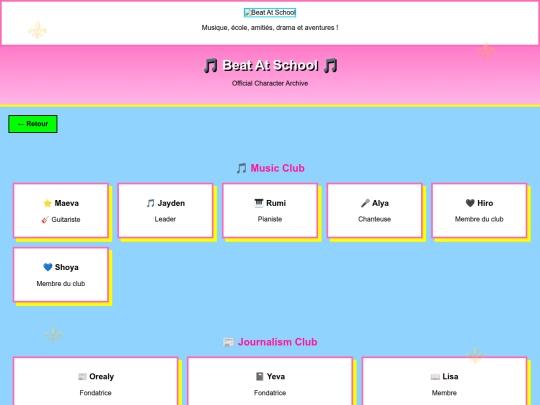Viewport: 540px width, 405px height.
Task: Click the Leader role text under Jayden
Action: tap(165, 219)
